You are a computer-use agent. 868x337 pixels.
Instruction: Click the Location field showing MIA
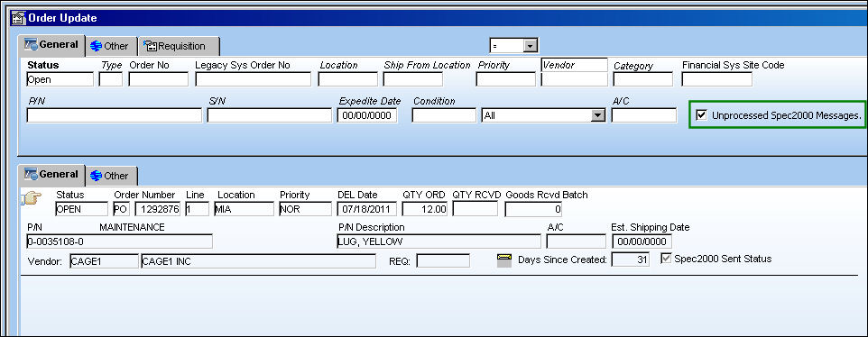click(245, 209)
